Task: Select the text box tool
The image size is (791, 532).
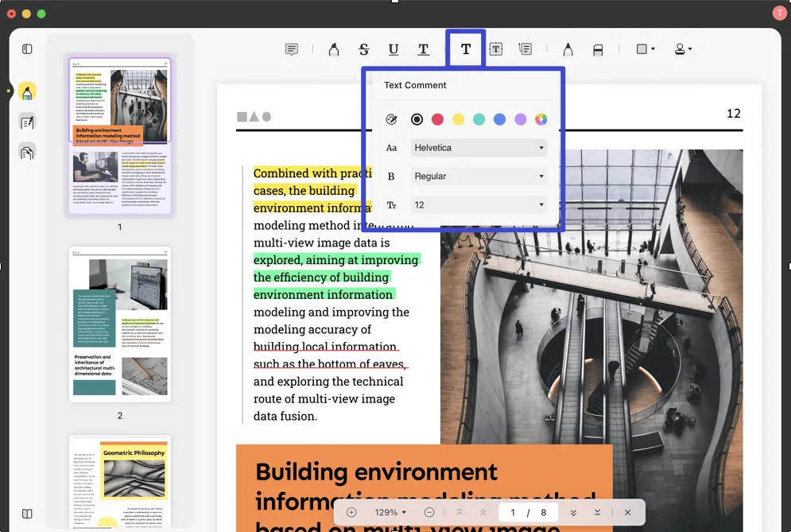Action: pos(495,49)
